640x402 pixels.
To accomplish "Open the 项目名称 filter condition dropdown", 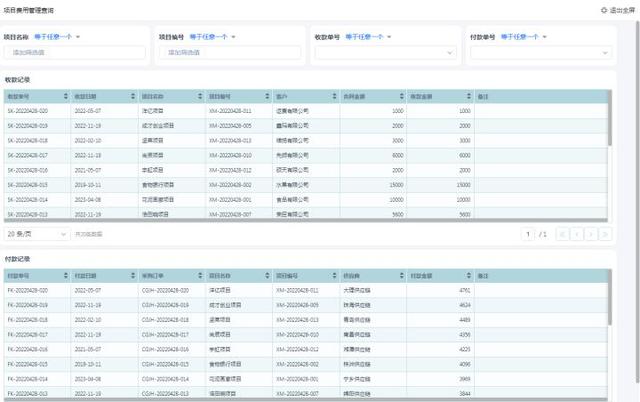I will point(57,37).
